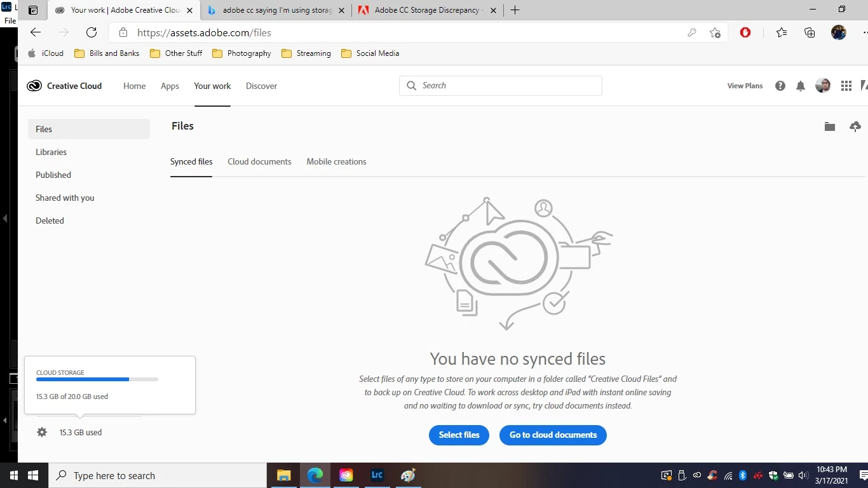Open File Explorer from the taskbar
The image size is (868, 488).
pyautogui.click(x=283, y=475)
